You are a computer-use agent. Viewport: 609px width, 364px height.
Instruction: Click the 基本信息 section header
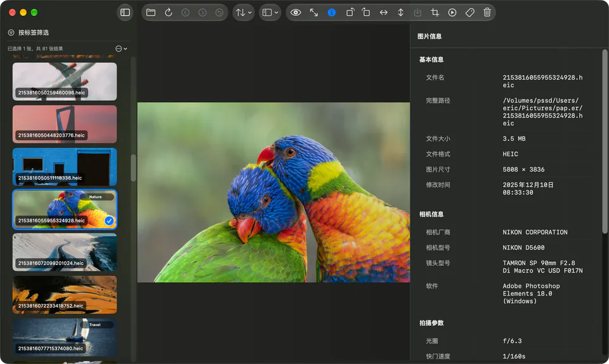pos(431,60)
